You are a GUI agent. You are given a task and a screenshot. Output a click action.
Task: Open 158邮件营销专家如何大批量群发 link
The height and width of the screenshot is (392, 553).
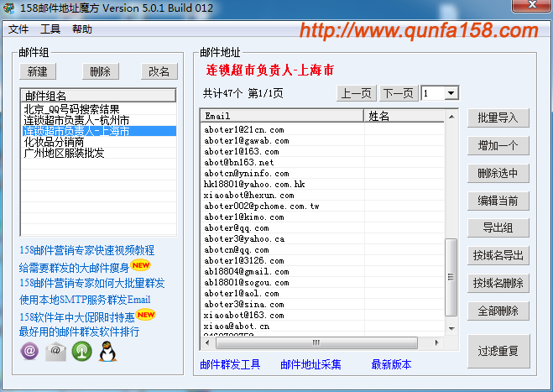tap(92, 283)
